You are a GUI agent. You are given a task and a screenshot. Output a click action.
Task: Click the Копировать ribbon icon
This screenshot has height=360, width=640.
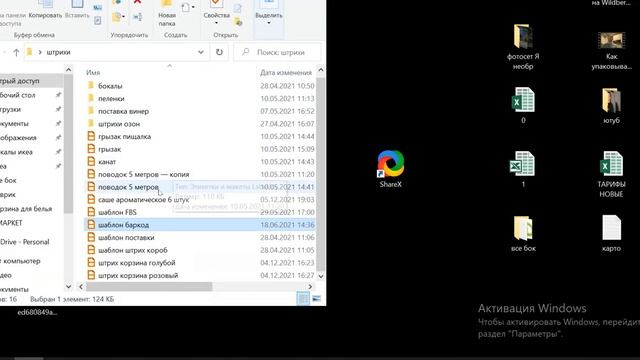[45, 4]
